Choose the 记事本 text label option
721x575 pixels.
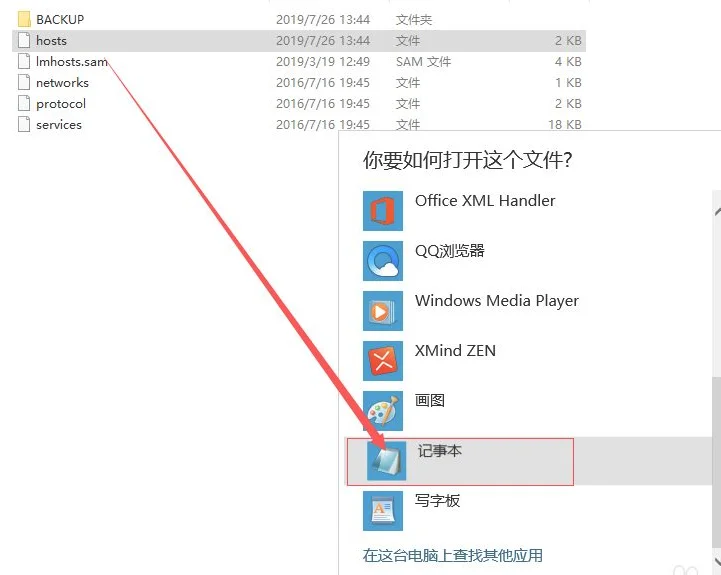coord(440,451)
